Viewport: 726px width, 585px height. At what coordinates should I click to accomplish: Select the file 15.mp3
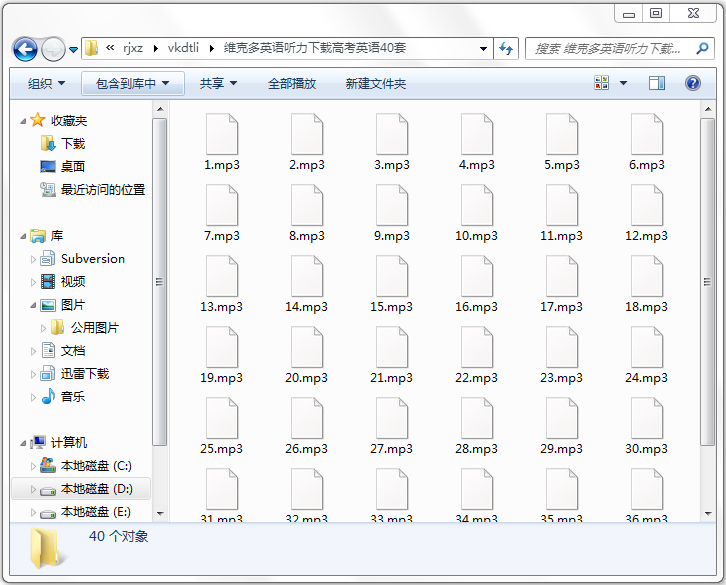pyautogui.click(x=392, y=284)
